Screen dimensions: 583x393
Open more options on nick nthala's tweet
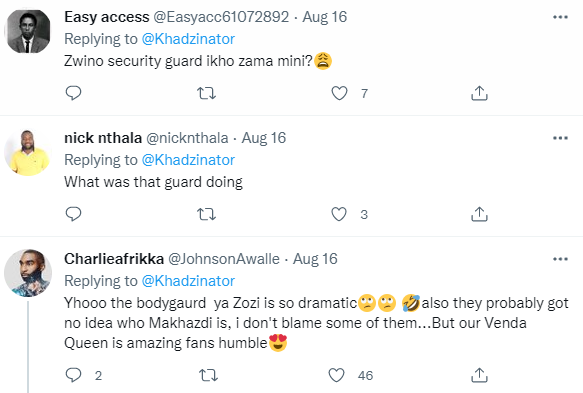[x=560, y=138]
